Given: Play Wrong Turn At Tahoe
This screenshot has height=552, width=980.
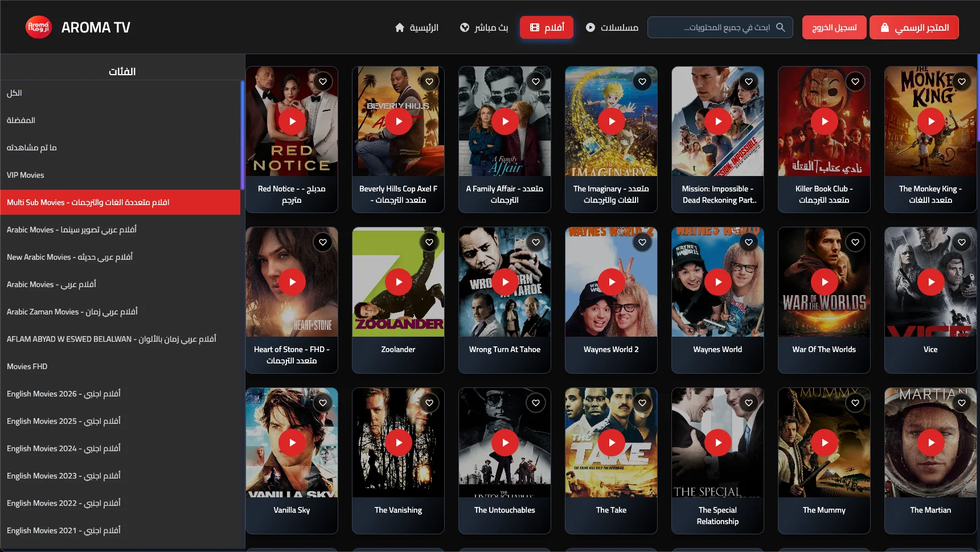Looking at the screenshot, I should coord(505,282).
